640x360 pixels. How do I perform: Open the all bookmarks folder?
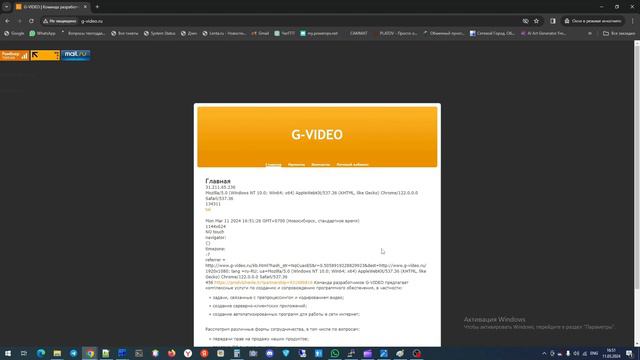pyautogui.click(x=619, y=33)
